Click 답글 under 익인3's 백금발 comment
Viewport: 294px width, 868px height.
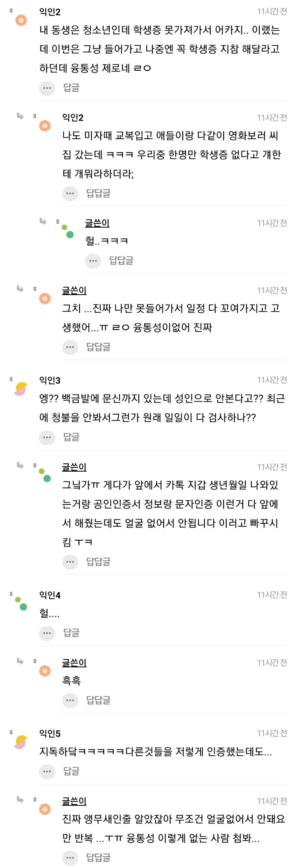(x=71, y=437)
